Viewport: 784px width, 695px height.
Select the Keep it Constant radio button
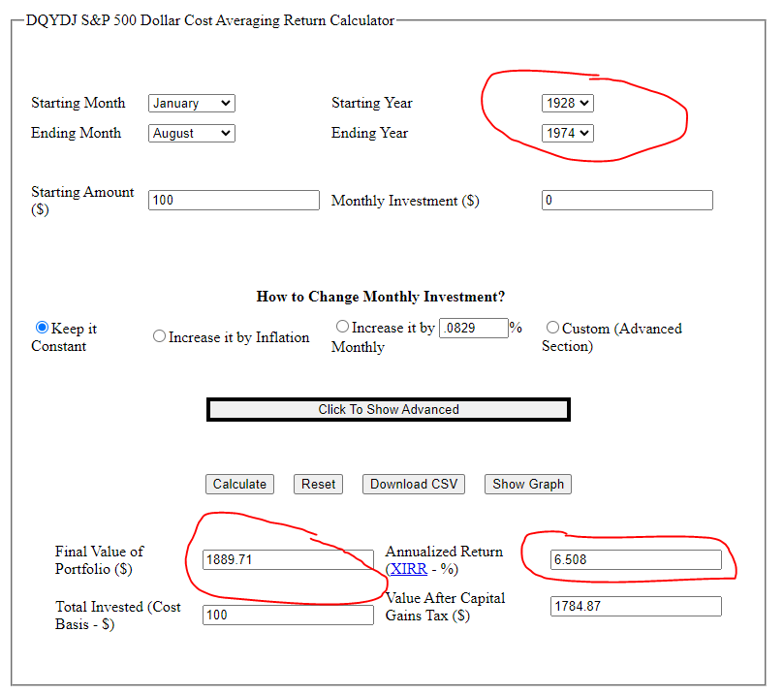click(x=42, y=328)
